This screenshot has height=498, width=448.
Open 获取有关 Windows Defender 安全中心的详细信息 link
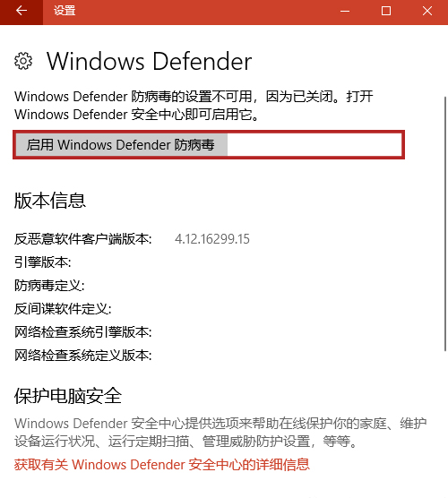coord(161,464)
